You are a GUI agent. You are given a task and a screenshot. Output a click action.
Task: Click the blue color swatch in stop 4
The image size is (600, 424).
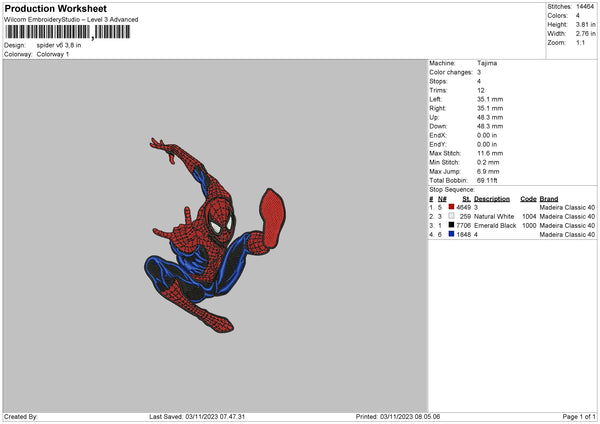453,235
